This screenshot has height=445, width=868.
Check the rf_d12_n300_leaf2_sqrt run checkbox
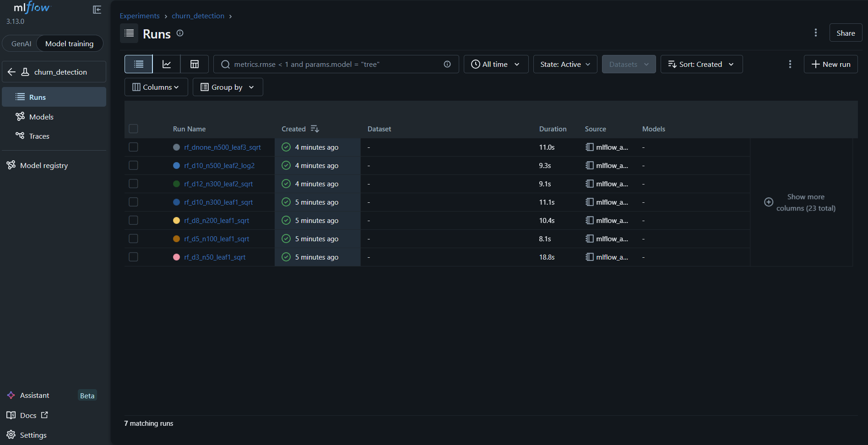(x=133, y=184)
